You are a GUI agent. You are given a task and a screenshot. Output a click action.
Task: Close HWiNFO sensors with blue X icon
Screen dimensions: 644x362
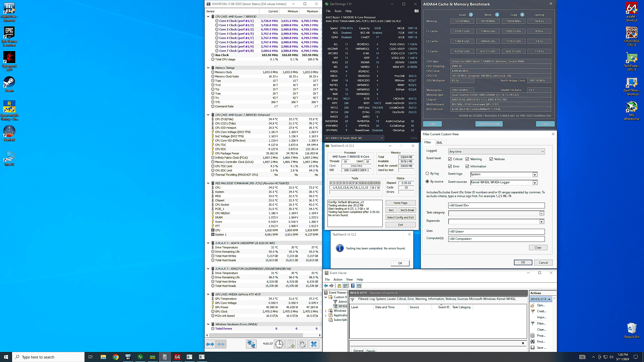(x=314, y=344)
